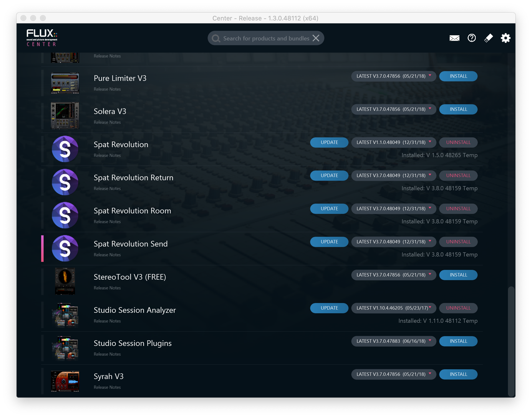Open Release Notes for Studio Session Plugins
This screenshot has width=532, height=418.
click(107, 354)
